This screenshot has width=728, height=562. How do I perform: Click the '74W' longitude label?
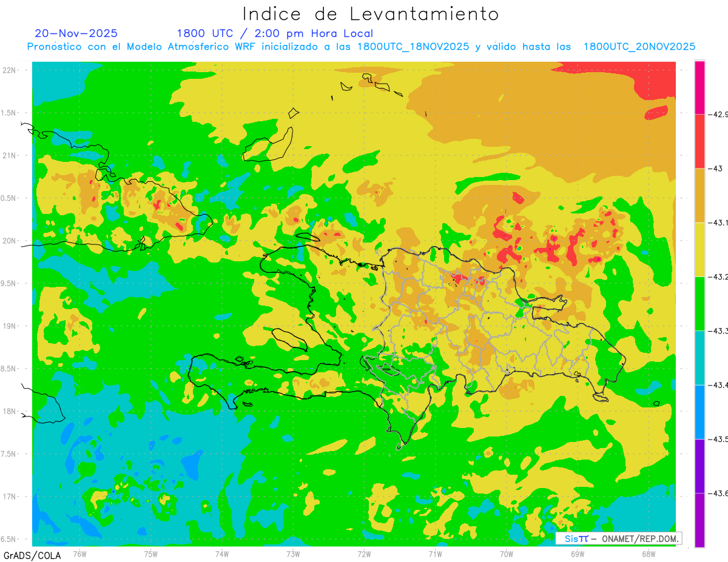(222, 554)
